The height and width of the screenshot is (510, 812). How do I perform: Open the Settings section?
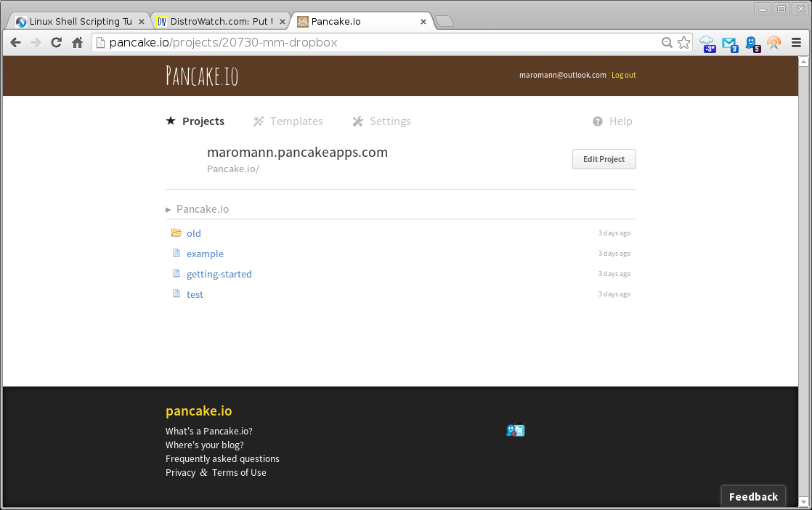[x=390, y=121]
